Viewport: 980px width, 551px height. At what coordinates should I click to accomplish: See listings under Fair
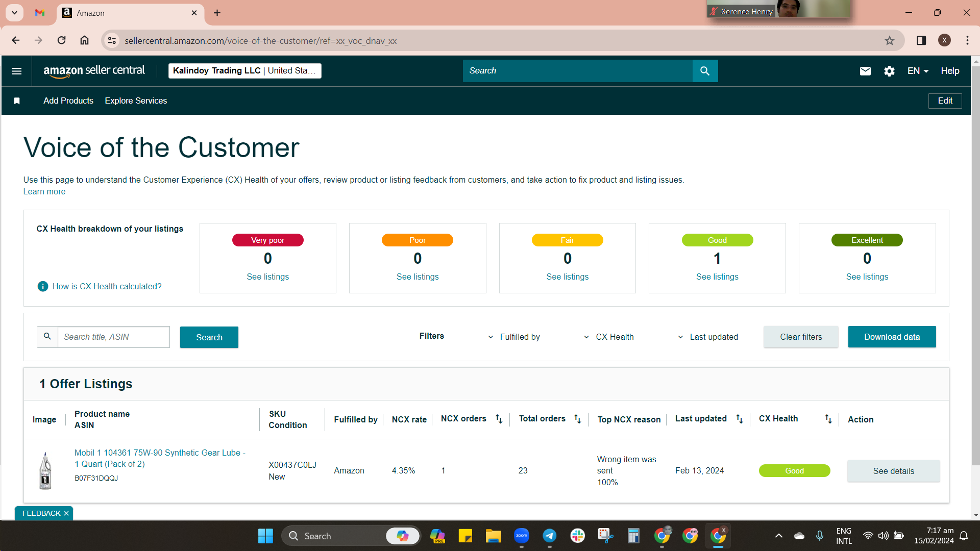[568, 277]
